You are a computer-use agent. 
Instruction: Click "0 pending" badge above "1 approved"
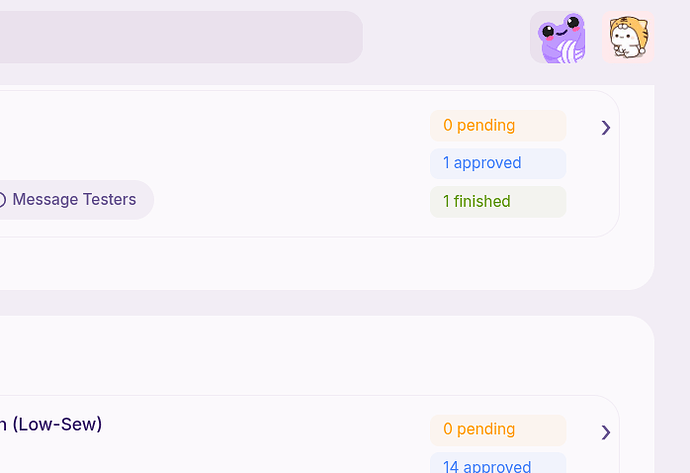click(498, 126)
